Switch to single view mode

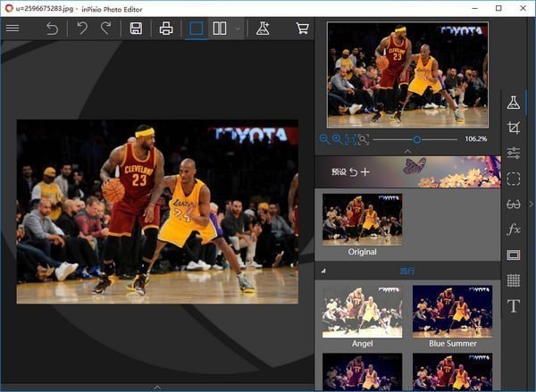(x=196, y=28)
